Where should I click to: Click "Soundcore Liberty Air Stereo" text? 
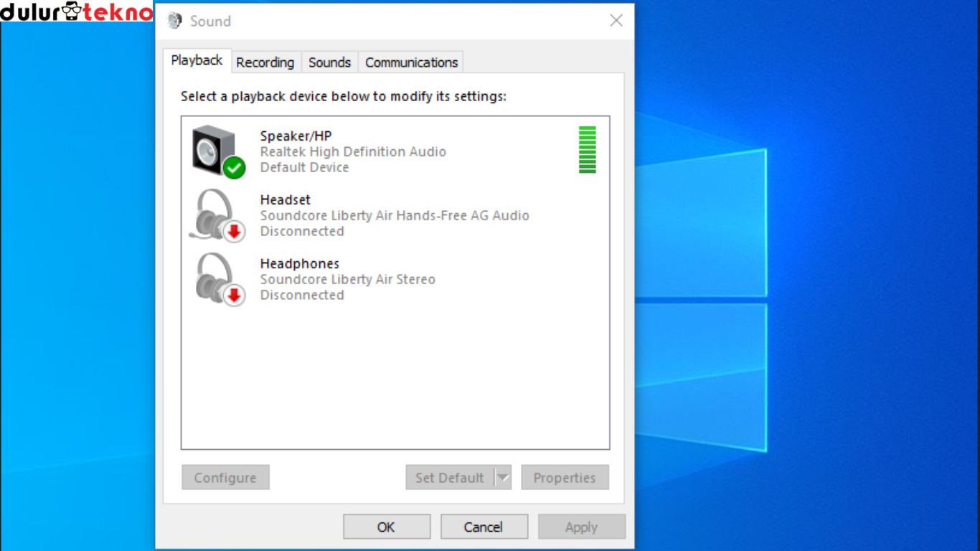(347, 279)
